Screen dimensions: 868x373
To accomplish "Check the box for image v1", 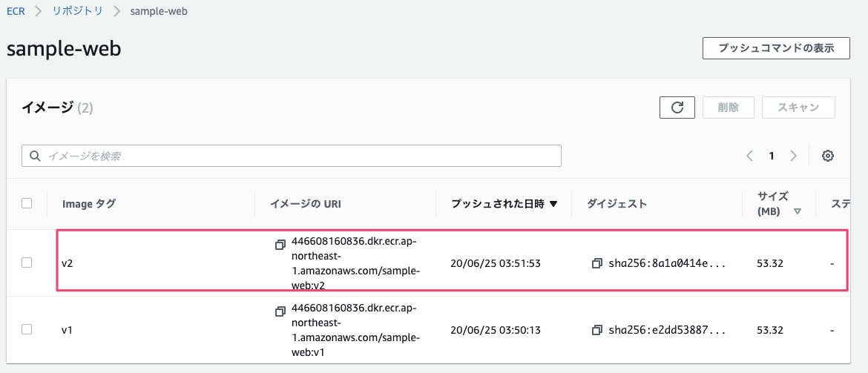I will click(x=27, y=329).
